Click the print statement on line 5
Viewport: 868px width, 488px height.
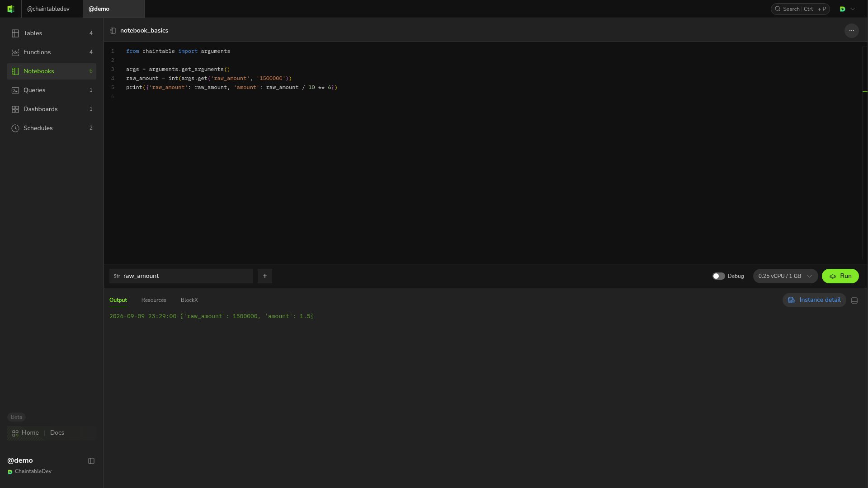pos(231,88)
